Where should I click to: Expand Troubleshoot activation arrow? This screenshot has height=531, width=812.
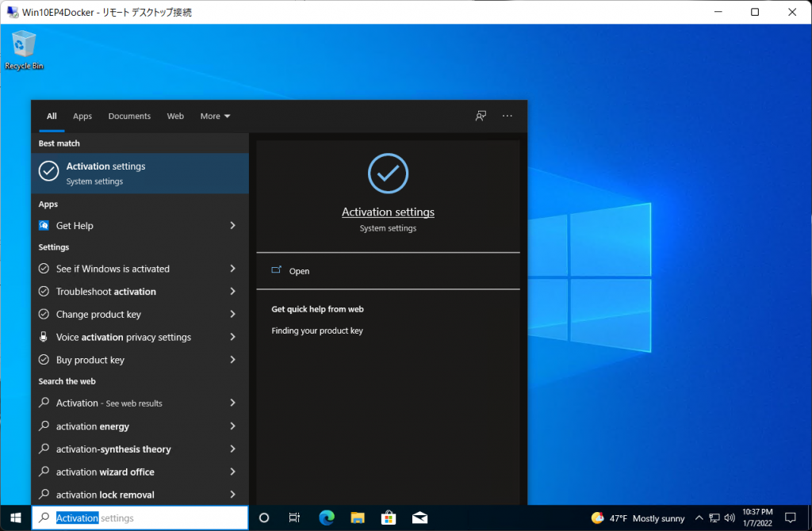click(x=232, y=292)
